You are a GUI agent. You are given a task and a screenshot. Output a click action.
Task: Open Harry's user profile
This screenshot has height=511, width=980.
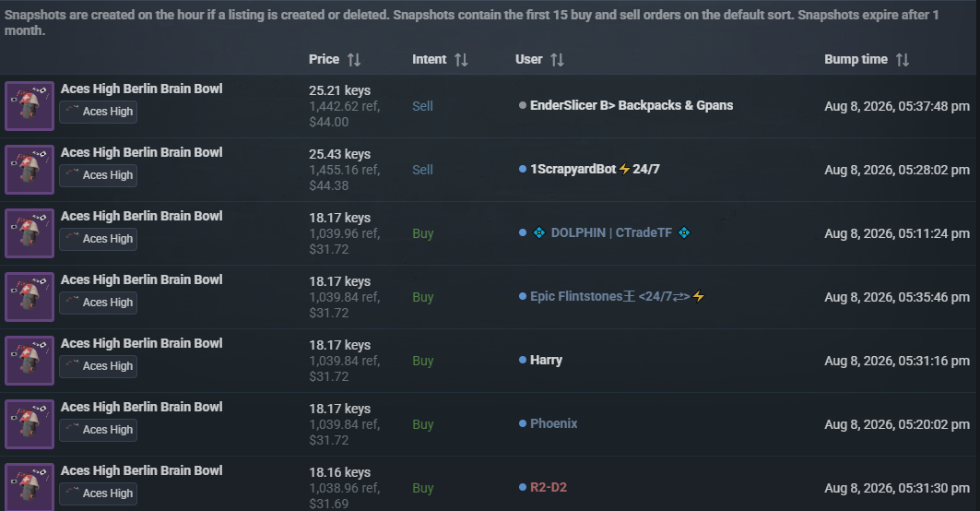pyautogui.click(x=547, y=360)
